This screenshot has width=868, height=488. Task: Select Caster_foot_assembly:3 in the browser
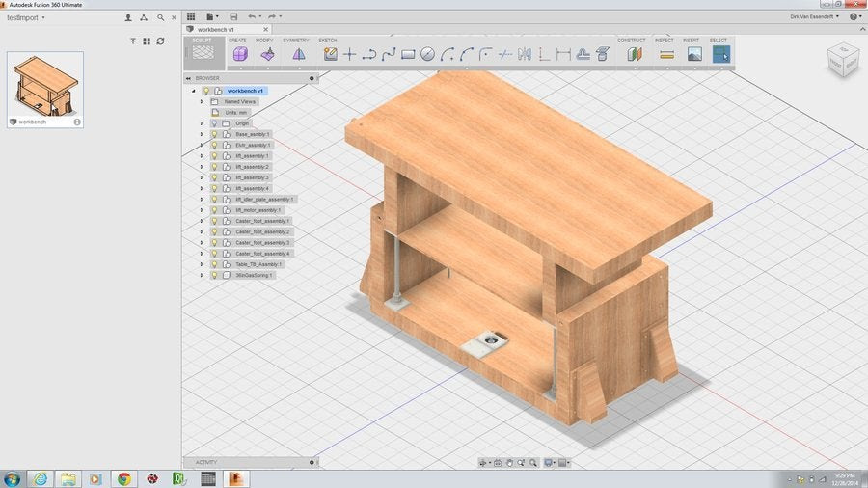pos(262,242)
